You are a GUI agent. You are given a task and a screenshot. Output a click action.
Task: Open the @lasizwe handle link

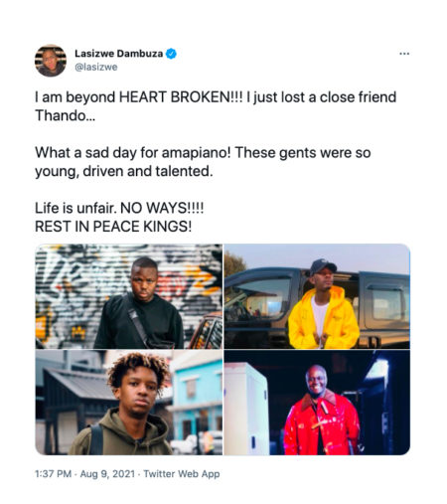[x=96, y=67]
